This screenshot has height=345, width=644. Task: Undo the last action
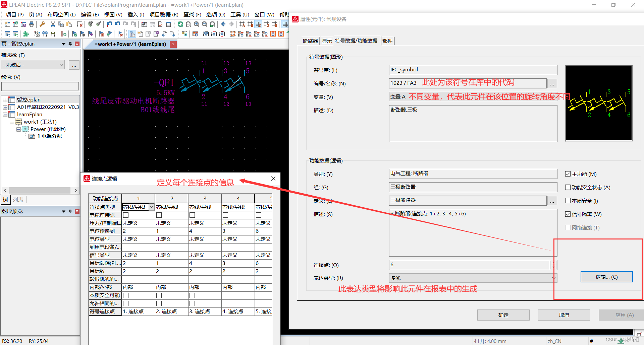[109, 24]
